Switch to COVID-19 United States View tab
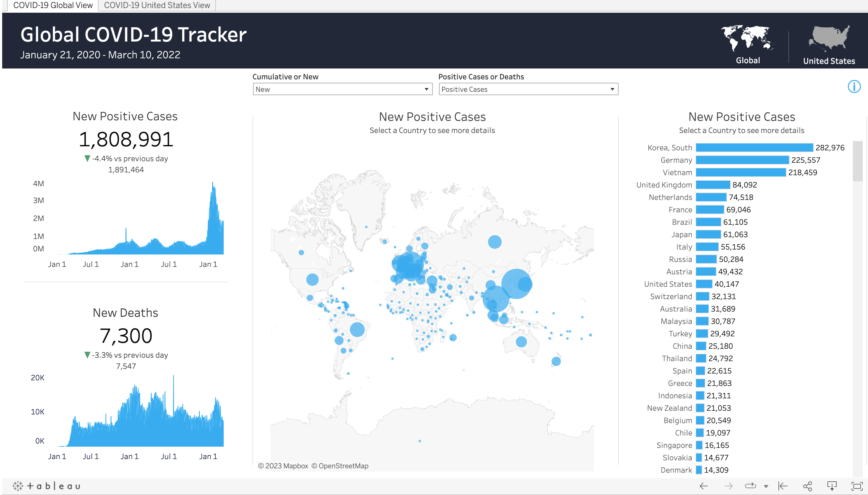 [x=157, y=5]
